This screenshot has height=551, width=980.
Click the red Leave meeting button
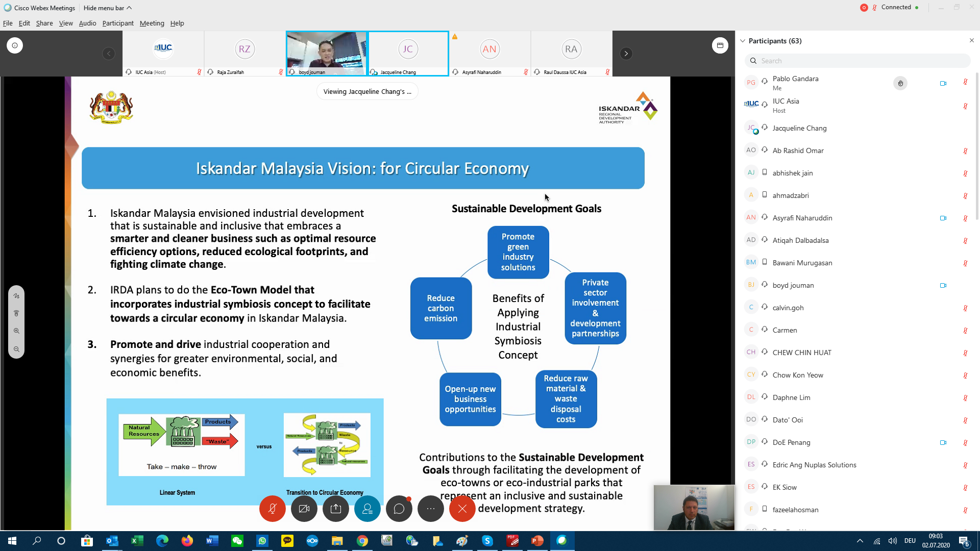click(462, 509)
